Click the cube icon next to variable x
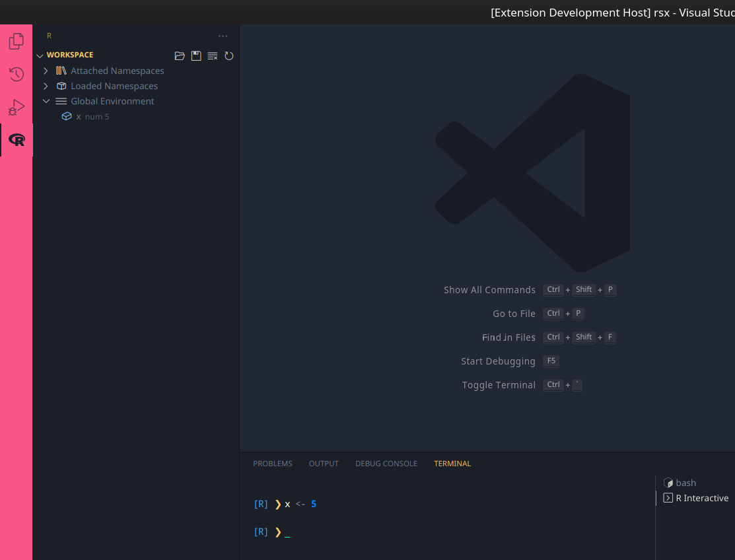 [x=67, y=116]
